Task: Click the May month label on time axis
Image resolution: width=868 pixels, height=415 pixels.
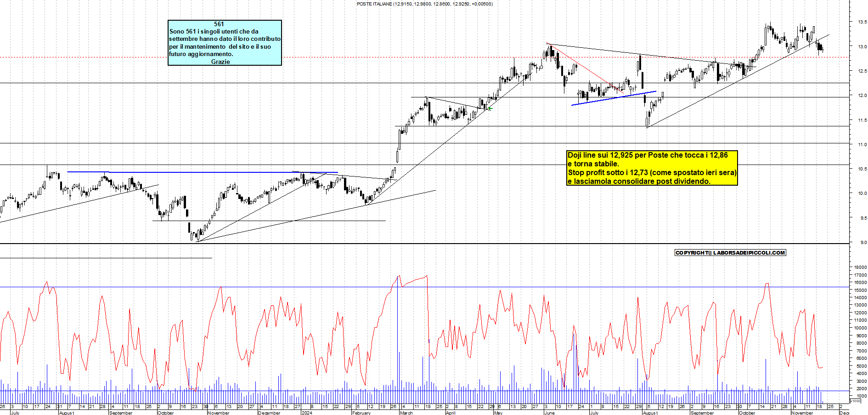Action: pyautogui.click(x=498, y=413)
